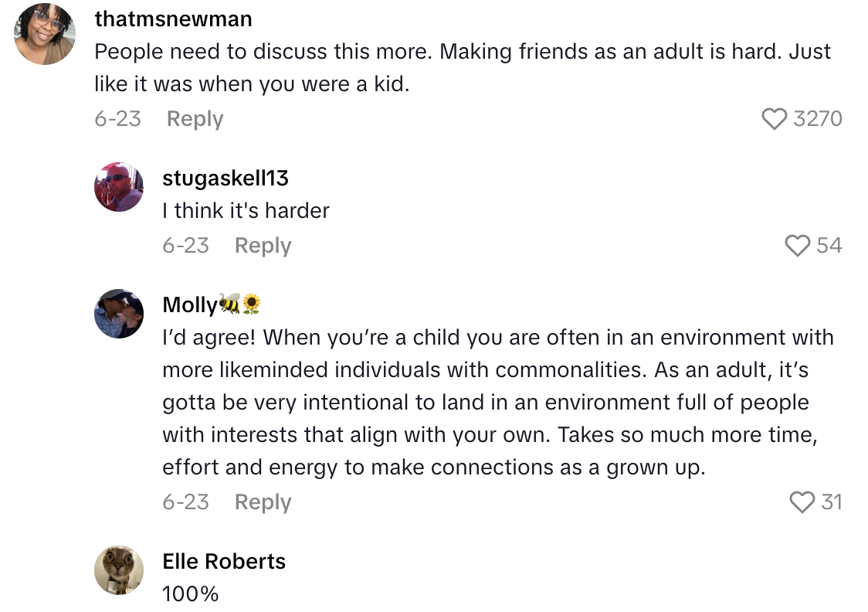The width and height of the screenshot is (868, 612).
Task: Click Molly's "I'd agree!" comment text
Action: coord(497,403)
